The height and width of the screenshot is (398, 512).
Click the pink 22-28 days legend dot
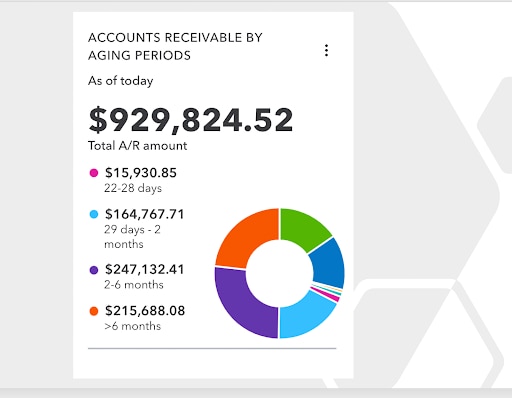coord(94,173)
